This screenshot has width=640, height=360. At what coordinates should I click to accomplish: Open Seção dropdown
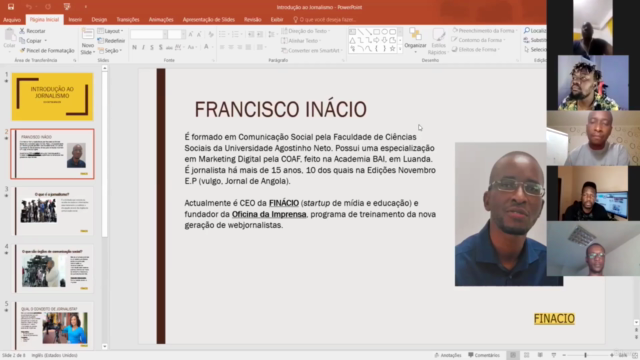110,51
